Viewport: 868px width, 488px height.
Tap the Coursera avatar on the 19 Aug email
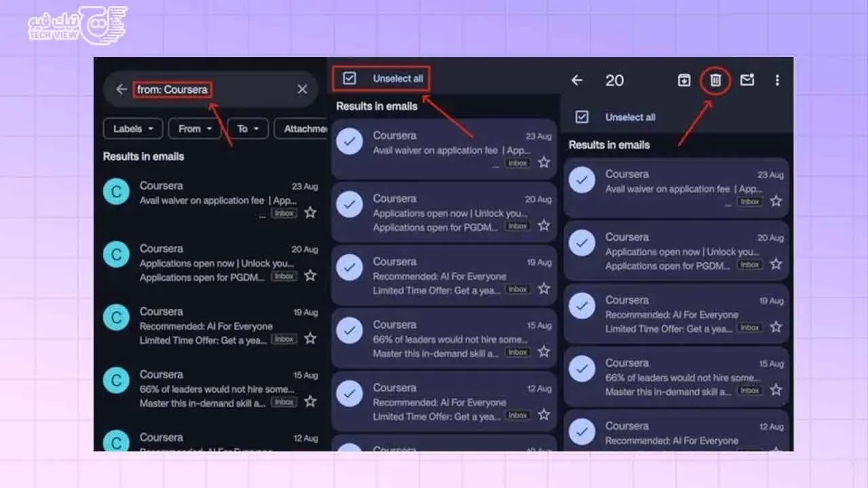pyautogui.click(x=116, y=318)
